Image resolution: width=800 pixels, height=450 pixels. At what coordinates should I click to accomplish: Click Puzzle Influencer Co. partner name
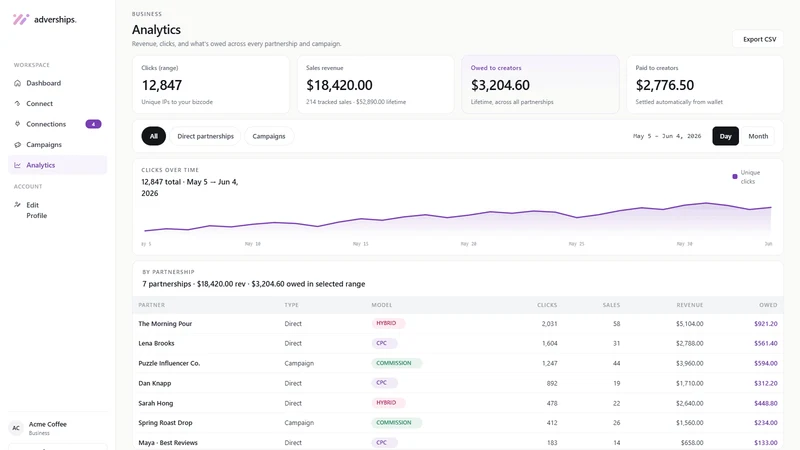click(169, 363)
